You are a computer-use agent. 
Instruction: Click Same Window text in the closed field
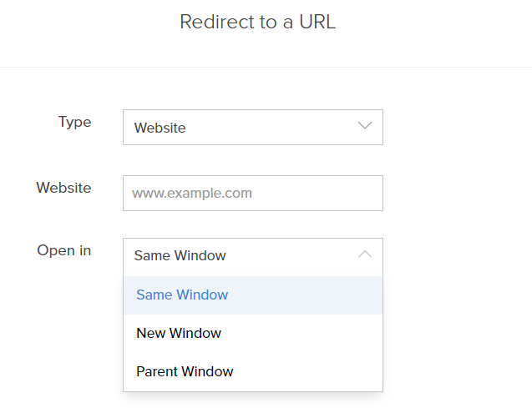coord(180,256)
